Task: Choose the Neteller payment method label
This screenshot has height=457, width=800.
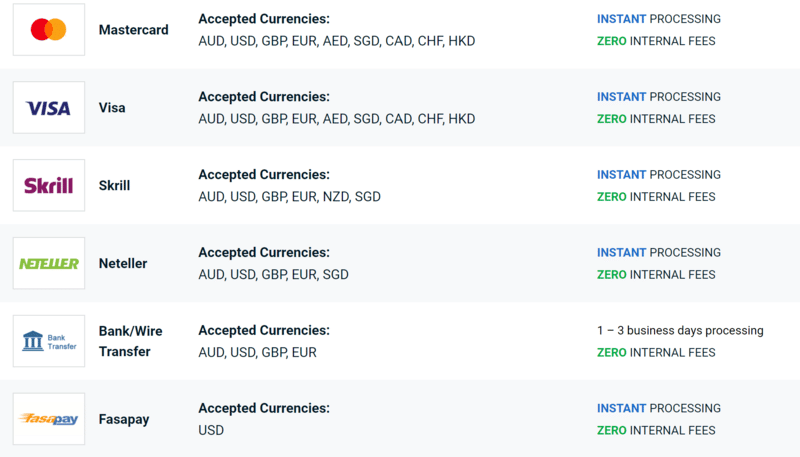Action: [x=123, y=264]
